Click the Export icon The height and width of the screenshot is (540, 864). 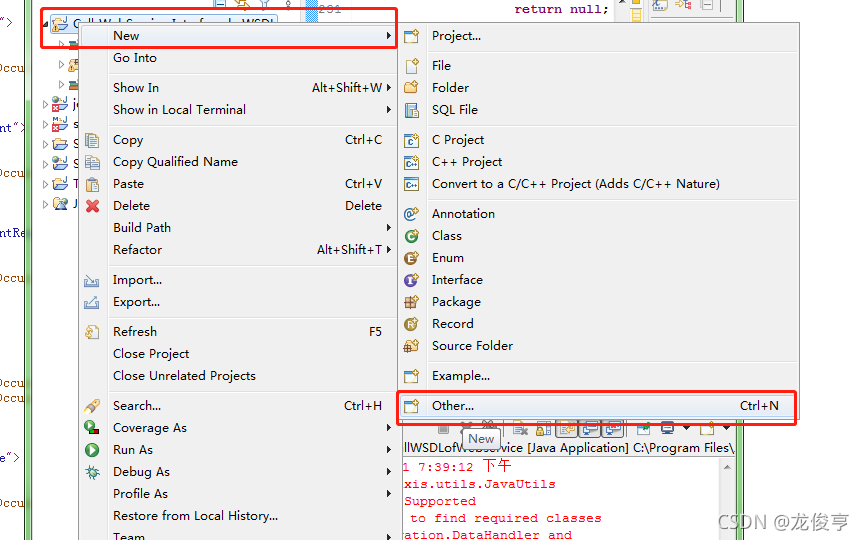point(91,303)
